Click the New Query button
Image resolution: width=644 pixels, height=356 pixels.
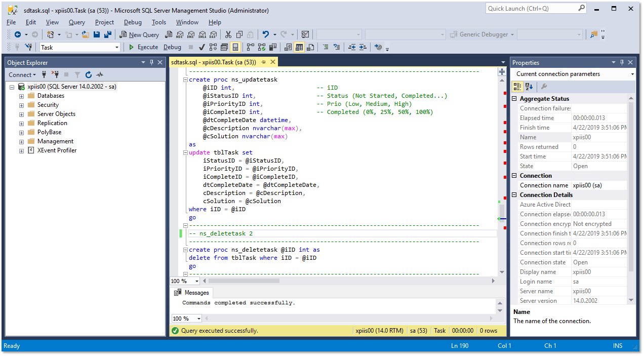coord(139,34)
